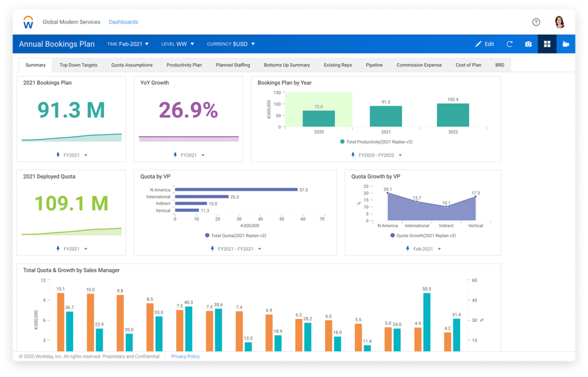
Task: Switch to grid layout view icon
Action: pyautogui.click(x=547, y=44)
